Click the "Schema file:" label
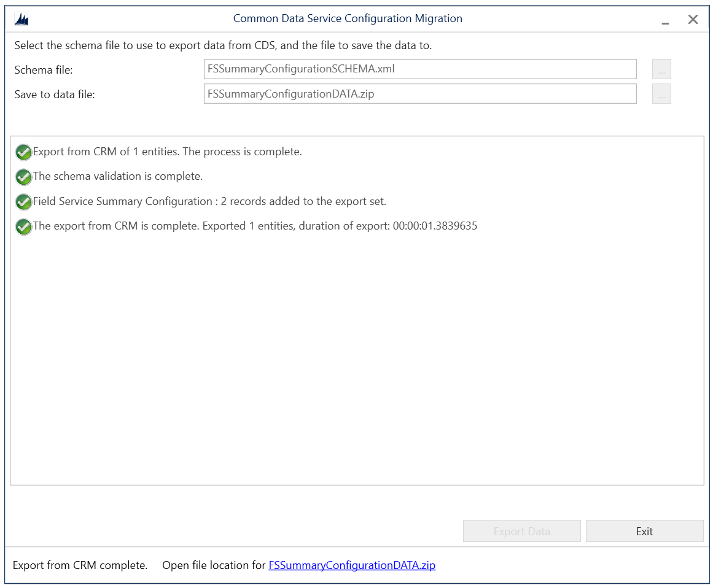Image resolution: width=713 pixels, height=588 pixels. pos(44,70)
